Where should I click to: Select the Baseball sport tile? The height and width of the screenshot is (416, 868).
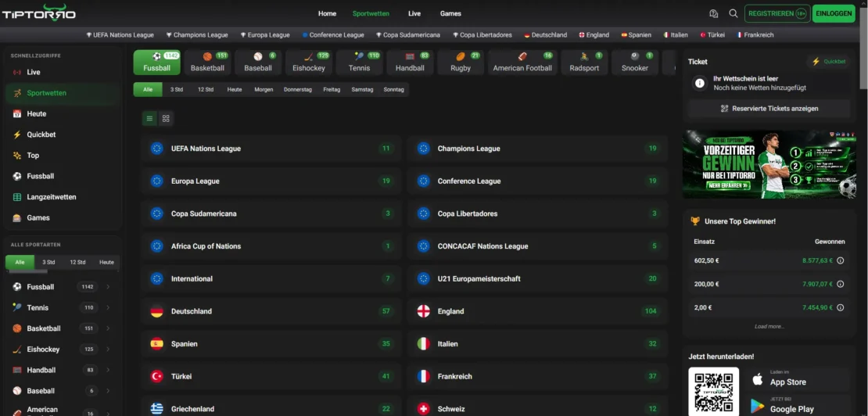[x=258, y=63]
